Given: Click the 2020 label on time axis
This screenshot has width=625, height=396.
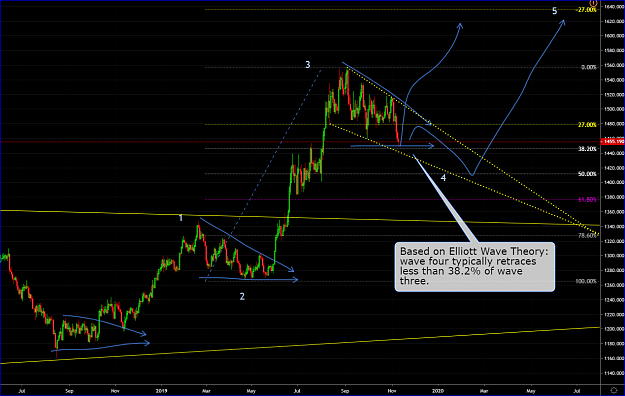Looking at the screenshot, I should point(438,391).
